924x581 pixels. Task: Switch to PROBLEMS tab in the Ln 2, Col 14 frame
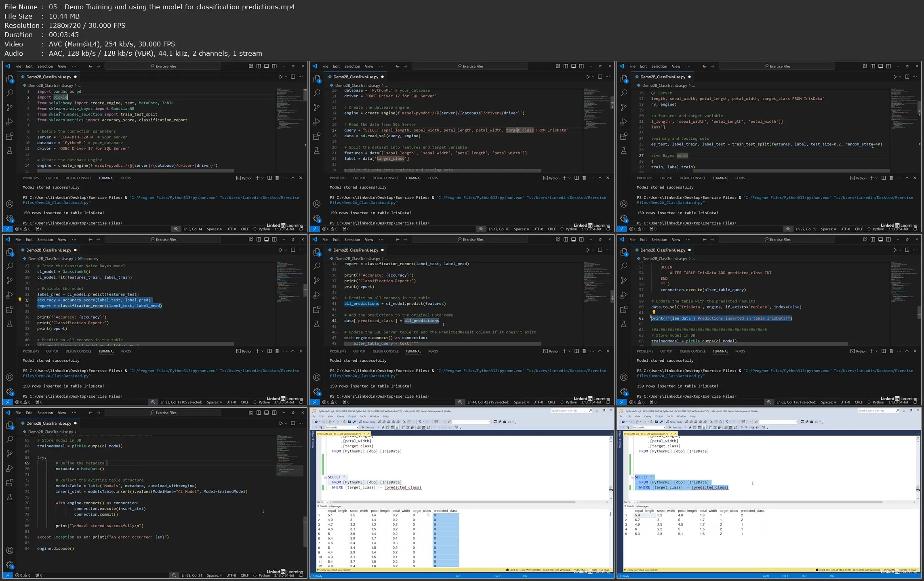coord(31,178)
